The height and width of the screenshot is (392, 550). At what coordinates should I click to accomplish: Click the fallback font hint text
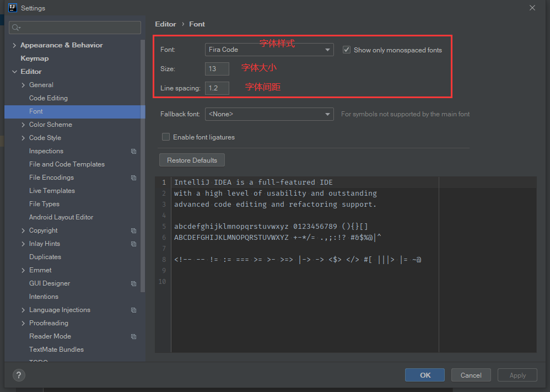pos(405,114)
